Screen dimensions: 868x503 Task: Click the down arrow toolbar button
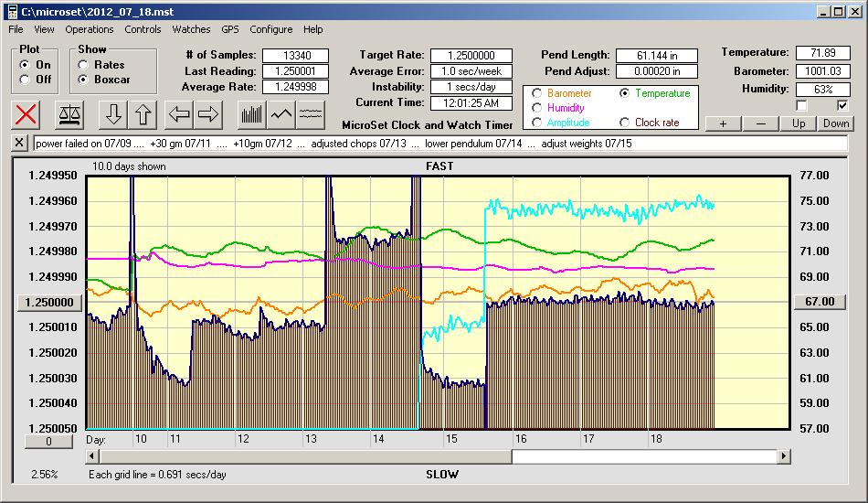[x=113, y=114]
